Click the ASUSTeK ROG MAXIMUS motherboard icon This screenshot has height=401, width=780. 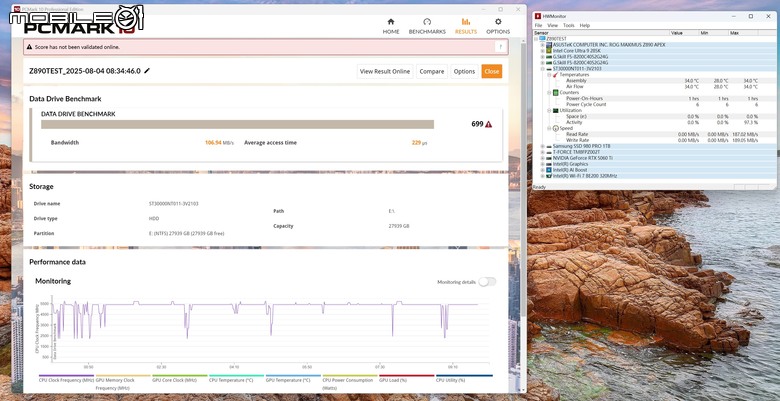549,44
